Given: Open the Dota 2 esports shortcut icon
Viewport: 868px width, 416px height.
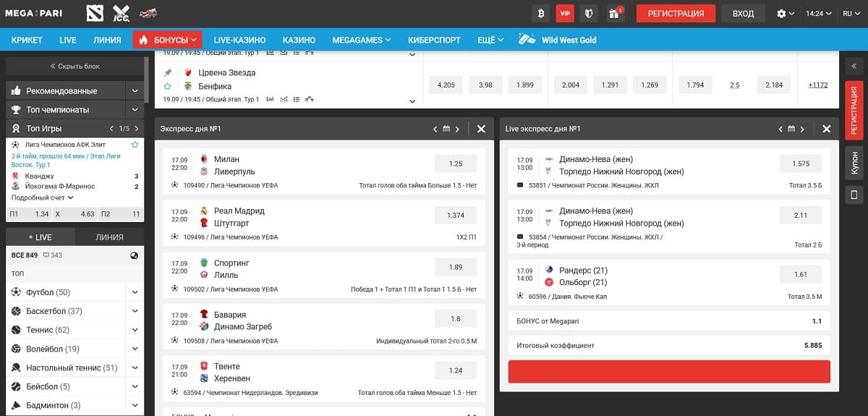Looking at the screenshot, I should pos(94,13).
